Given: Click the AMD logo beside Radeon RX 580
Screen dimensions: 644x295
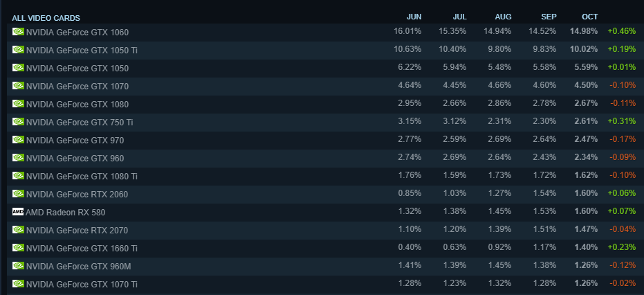Looking at the screenshot, I should [18, 212].
